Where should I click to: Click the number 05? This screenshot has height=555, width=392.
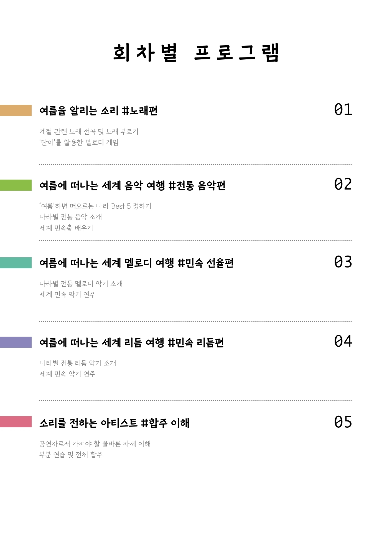343,422
